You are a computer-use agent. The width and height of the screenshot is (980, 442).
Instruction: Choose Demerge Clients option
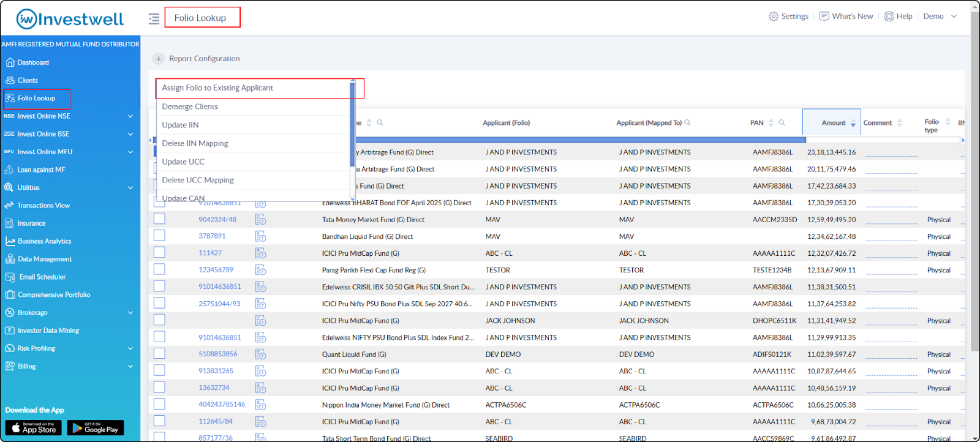pos(254,107)
